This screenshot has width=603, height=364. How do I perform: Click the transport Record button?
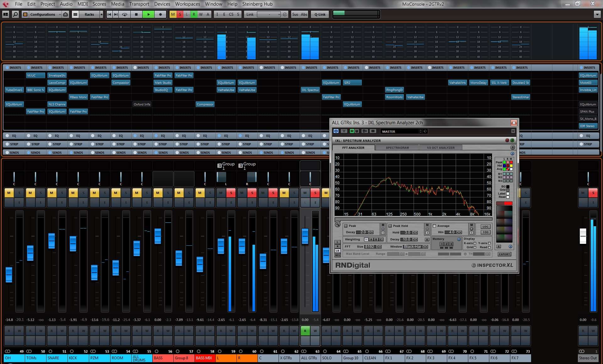(160, 14)
